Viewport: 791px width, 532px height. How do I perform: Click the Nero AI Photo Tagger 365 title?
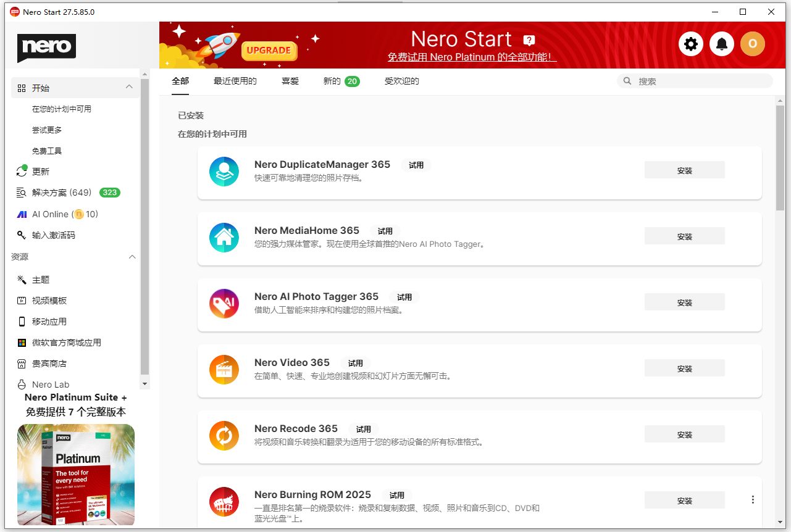(x=316, y=296)
